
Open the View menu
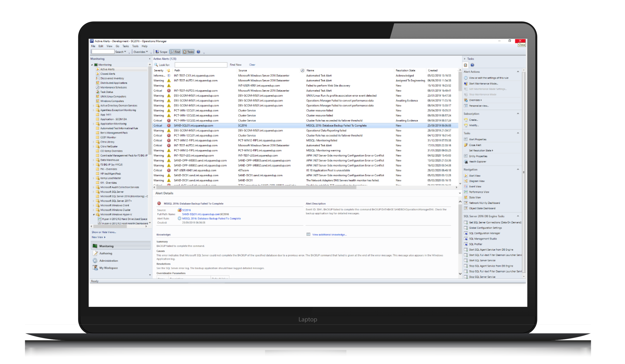(x=109, y=46)
